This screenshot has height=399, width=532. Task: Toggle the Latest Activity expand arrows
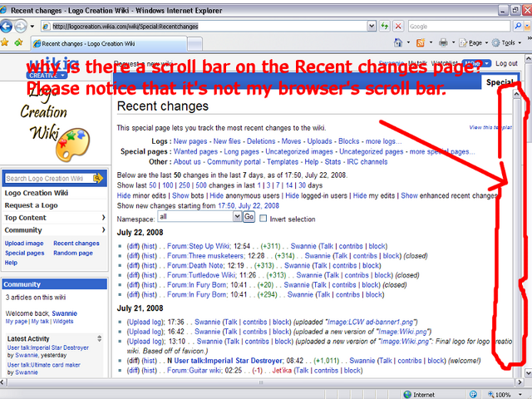tap(100, 338)
